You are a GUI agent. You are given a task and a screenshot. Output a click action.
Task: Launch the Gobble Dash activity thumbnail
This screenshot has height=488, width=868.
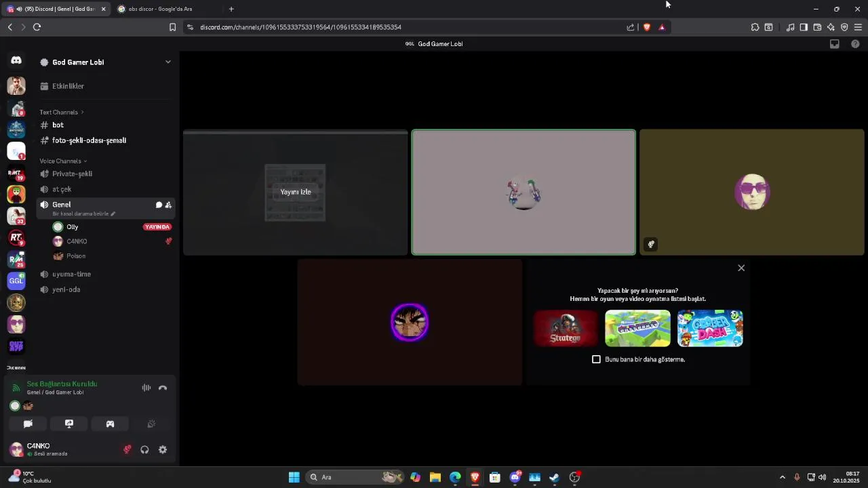coord(710,328)
